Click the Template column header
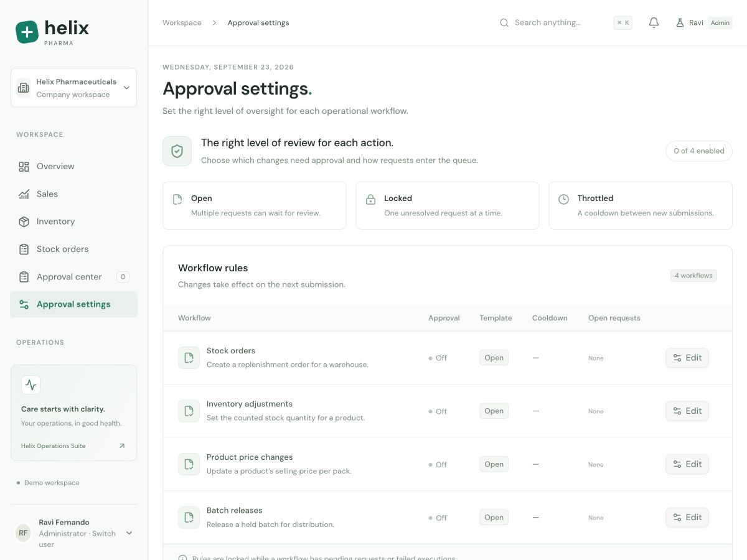 tap(496, 318)
